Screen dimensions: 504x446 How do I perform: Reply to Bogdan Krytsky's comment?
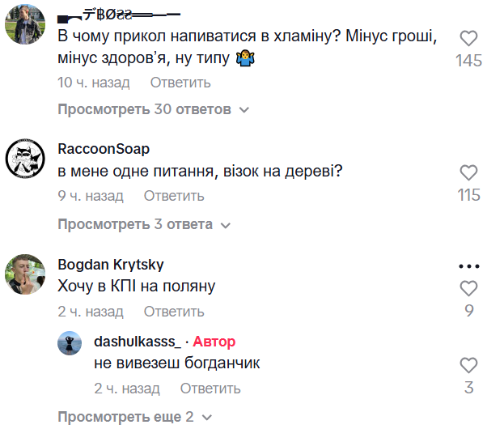coord(174,312)
